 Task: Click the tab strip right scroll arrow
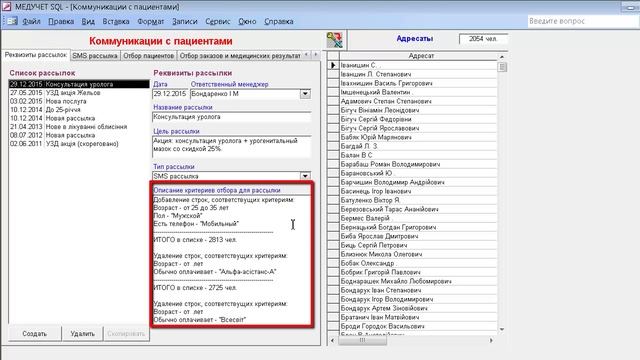click(x=316, y=55)
